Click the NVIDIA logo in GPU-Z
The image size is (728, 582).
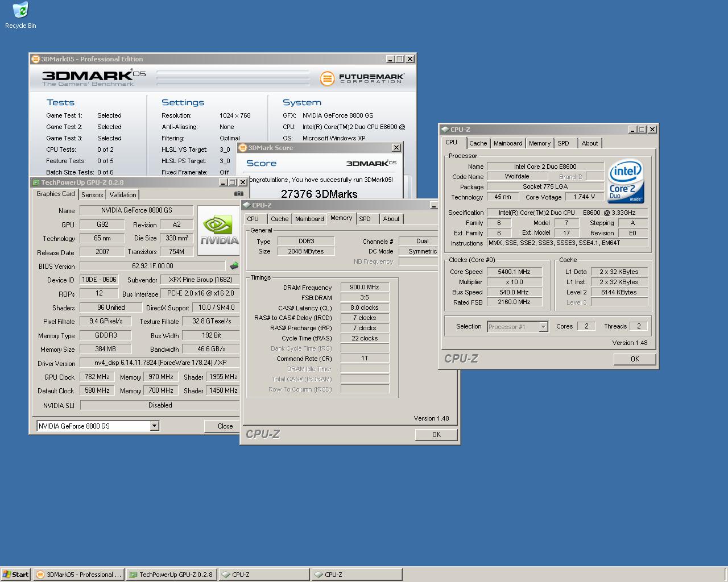point(218,230)
